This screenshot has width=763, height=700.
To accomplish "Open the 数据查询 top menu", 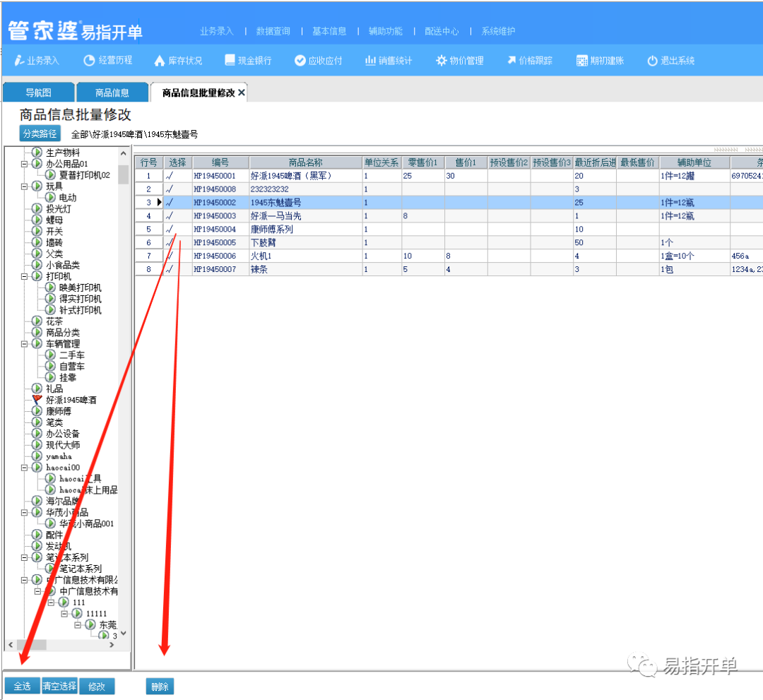I will click(x=273, y=31).
